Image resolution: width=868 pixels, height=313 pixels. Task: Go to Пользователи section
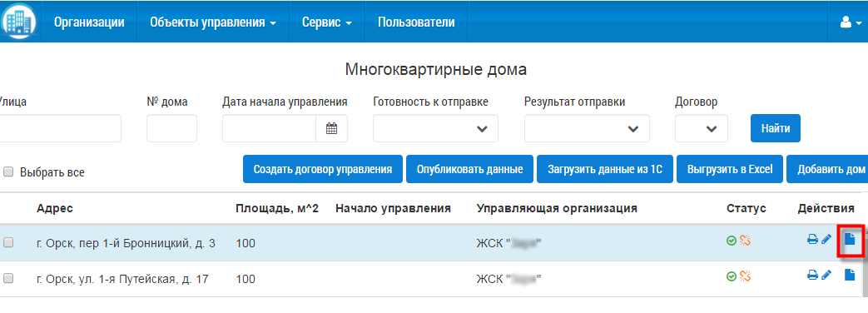(x=416, y=22)
